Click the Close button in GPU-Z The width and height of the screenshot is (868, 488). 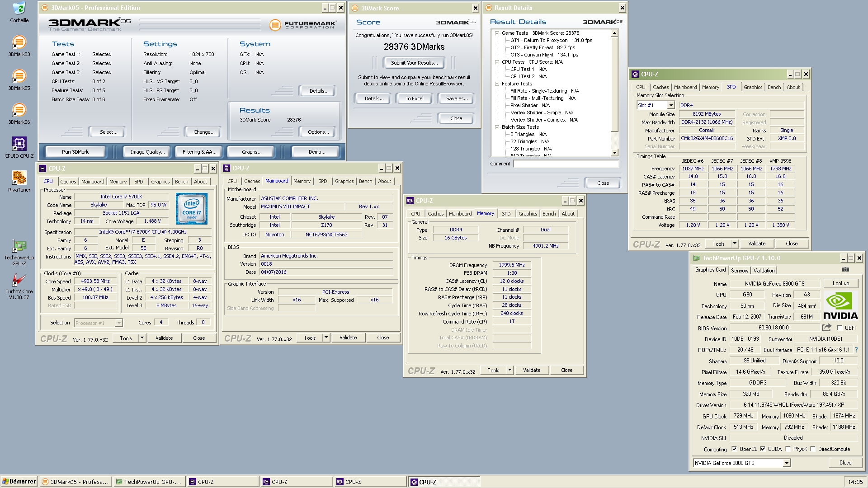(x=845, y=463)
